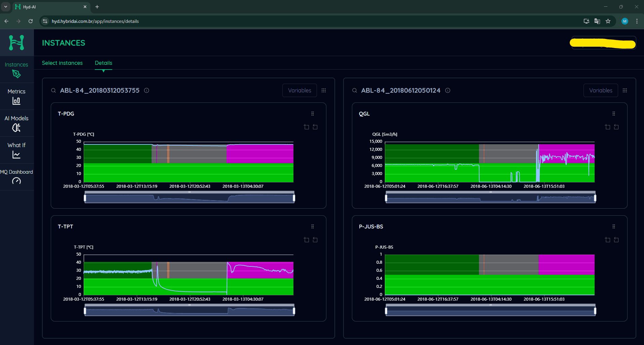Click Variables button in left panel

click(x=299, y=90)
